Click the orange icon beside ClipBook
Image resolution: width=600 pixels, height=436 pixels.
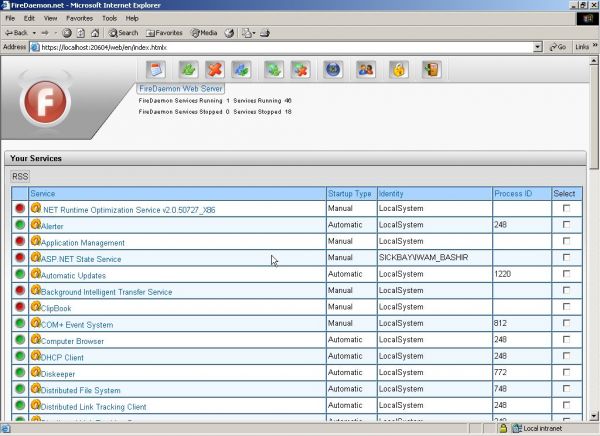36,306
